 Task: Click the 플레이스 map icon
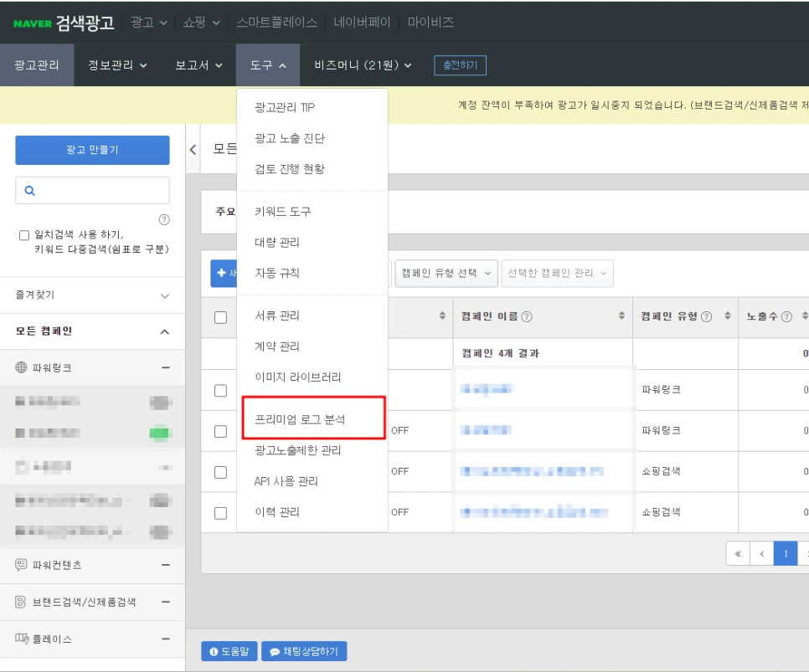tap(22, 639)
